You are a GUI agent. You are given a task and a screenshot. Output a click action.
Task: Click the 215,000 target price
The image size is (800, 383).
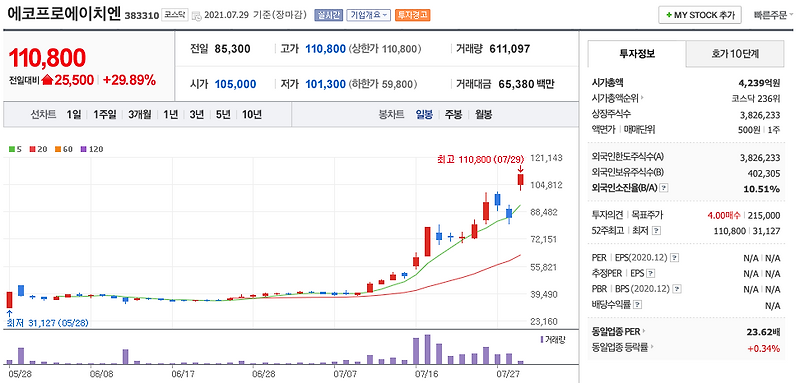pyautogui.click(x=764, y=216)
